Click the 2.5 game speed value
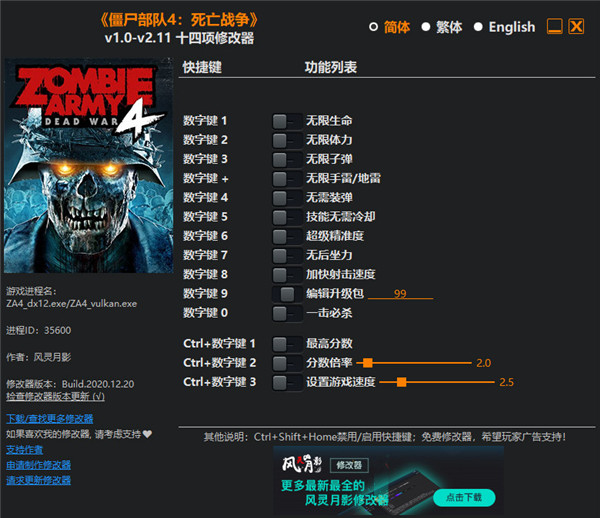This screenshot has width=600, height=518. (x=506, y=382)
